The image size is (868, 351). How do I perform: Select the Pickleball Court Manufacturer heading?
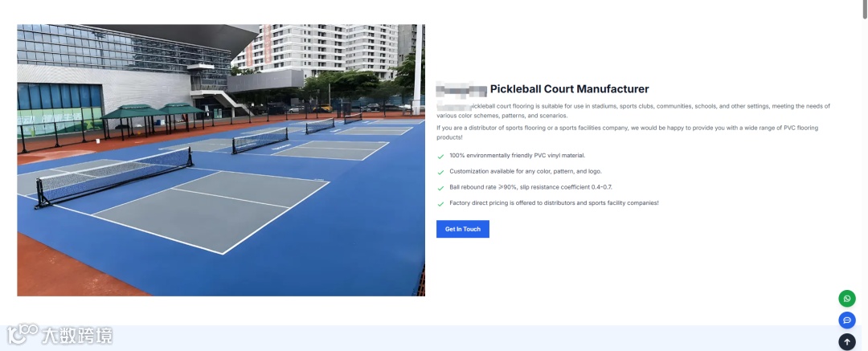(x=569, y=89)
